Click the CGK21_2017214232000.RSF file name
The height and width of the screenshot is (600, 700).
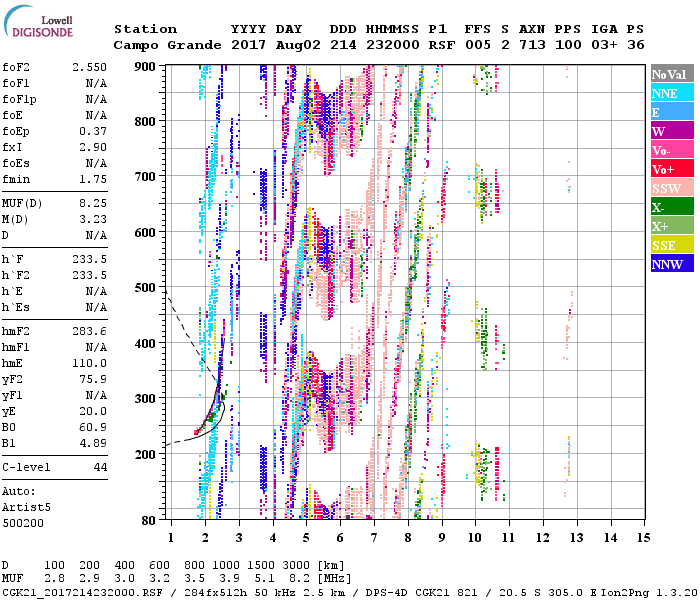pos(82,593)
